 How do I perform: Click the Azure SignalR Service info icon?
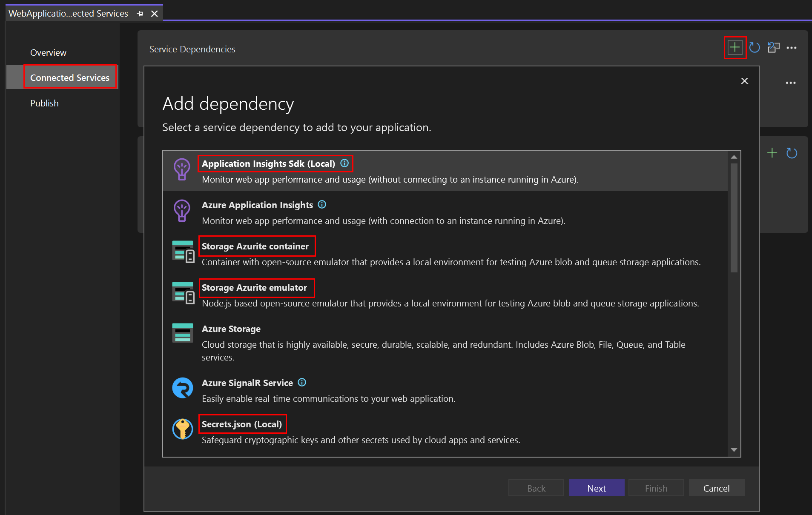click(x=301, y=382)
